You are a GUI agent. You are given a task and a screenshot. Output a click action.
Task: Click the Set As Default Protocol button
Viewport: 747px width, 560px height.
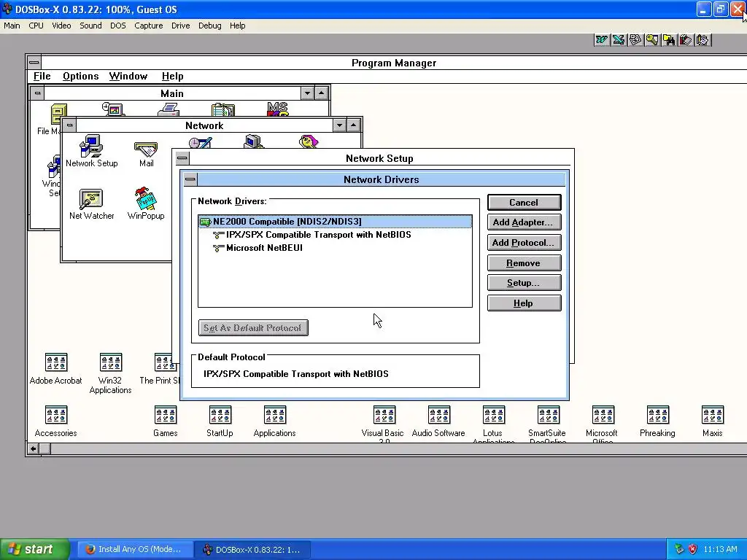tap(253, 327)
